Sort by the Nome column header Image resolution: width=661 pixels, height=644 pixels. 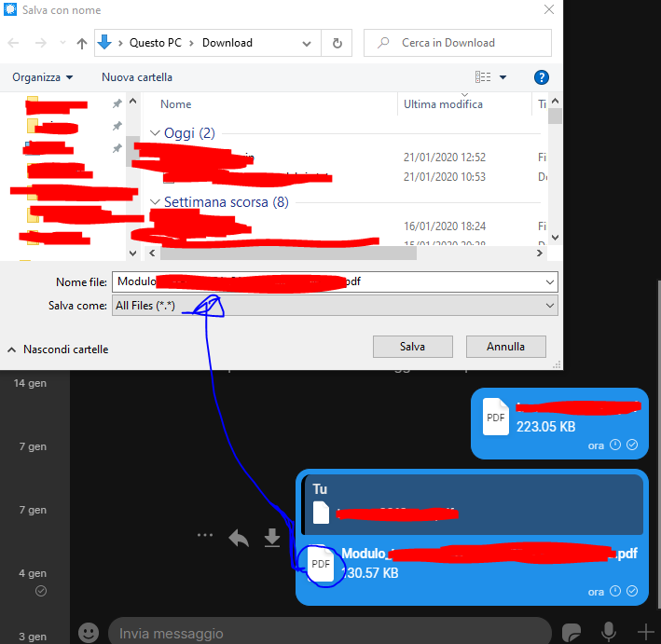176,104
